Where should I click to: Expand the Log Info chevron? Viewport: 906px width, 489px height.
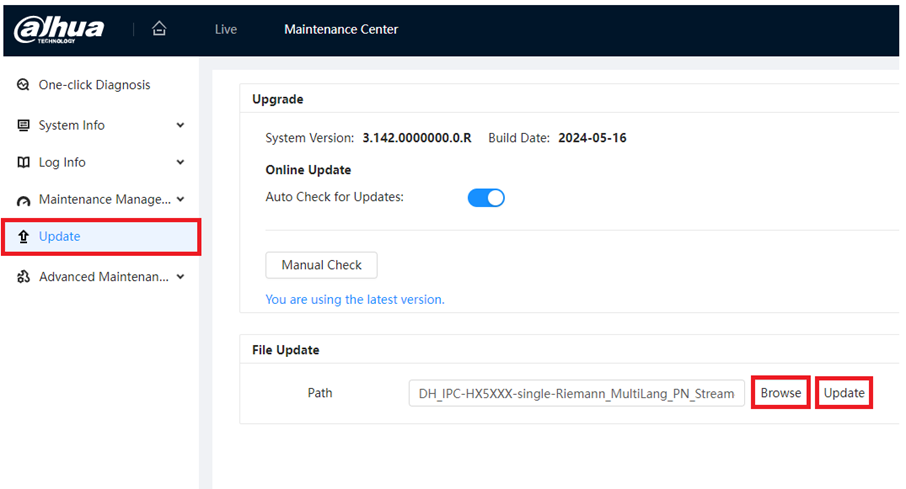click(x=180, y=162)
